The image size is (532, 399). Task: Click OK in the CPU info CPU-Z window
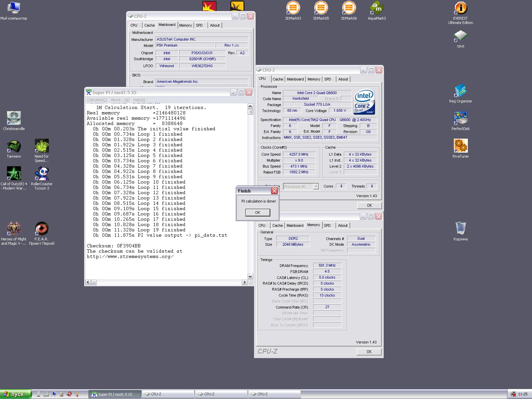369,205
